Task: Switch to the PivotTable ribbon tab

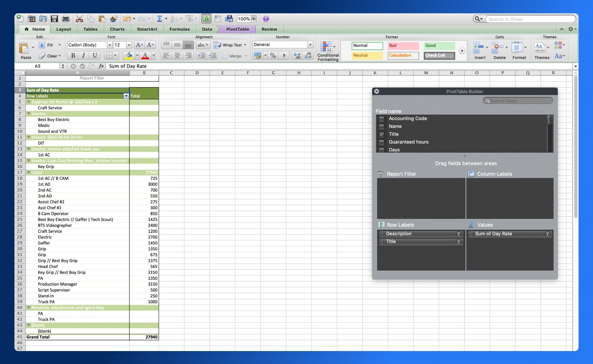Action: [237, 29]
